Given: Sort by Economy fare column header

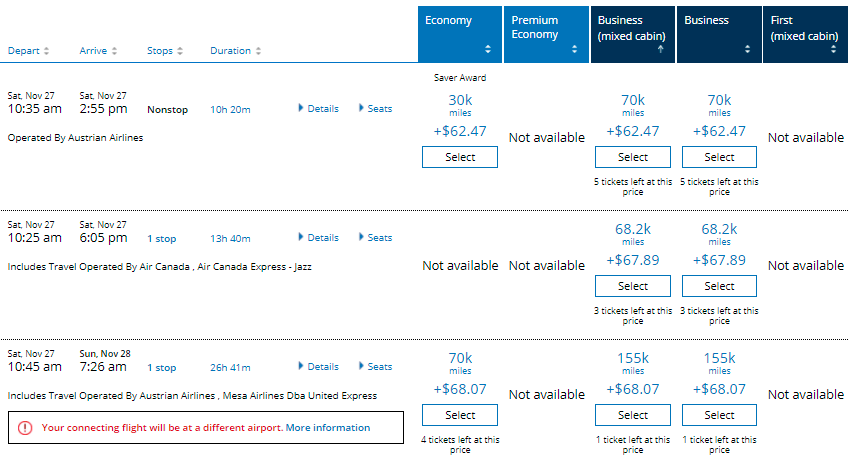Looking at the screenshot, I should (x=459, y=34).
